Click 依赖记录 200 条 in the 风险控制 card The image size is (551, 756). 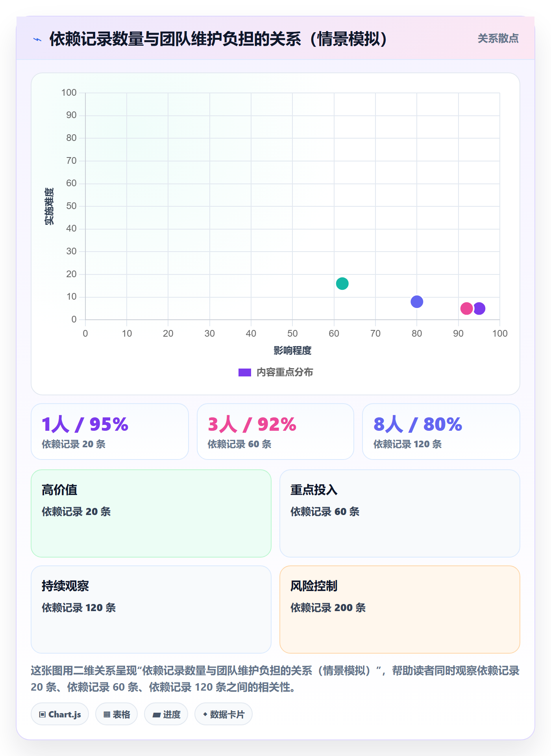(328, 608)
